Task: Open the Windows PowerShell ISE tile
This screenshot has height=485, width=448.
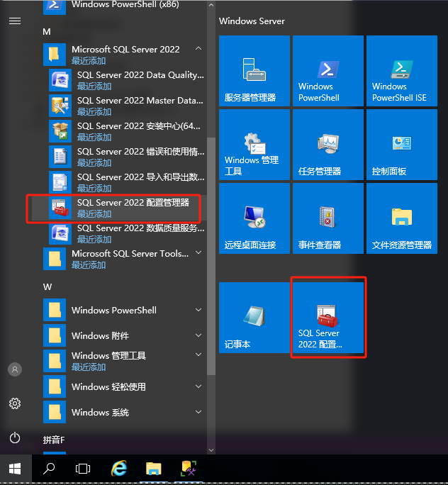Action: click(401, 71)
